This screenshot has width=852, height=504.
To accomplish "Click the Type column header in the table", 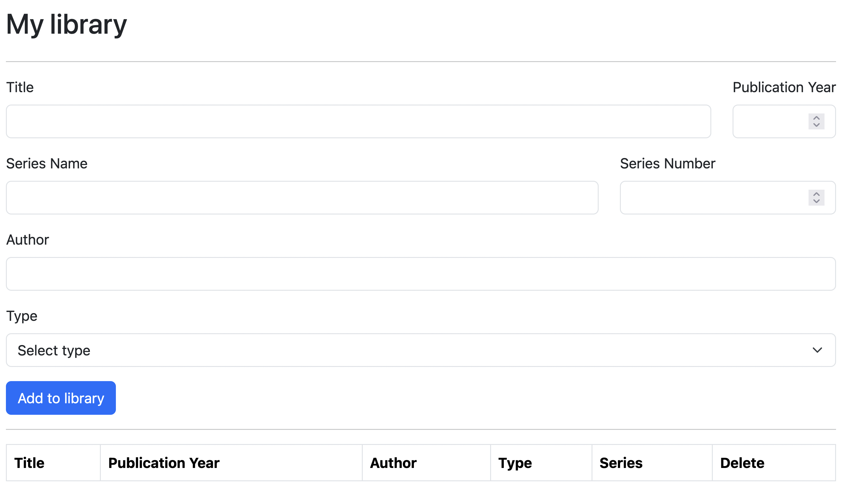I will pyautogui.click(x=514, y=463).
